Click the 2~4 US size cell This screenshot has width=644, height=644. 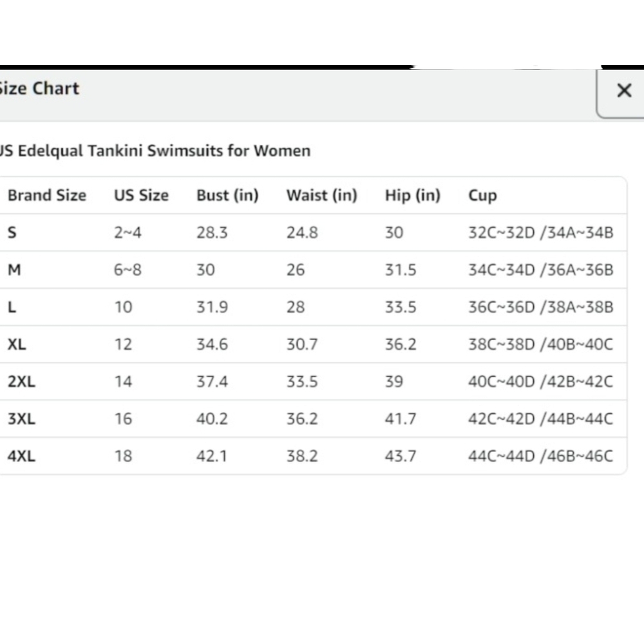[x=128, y=232]
